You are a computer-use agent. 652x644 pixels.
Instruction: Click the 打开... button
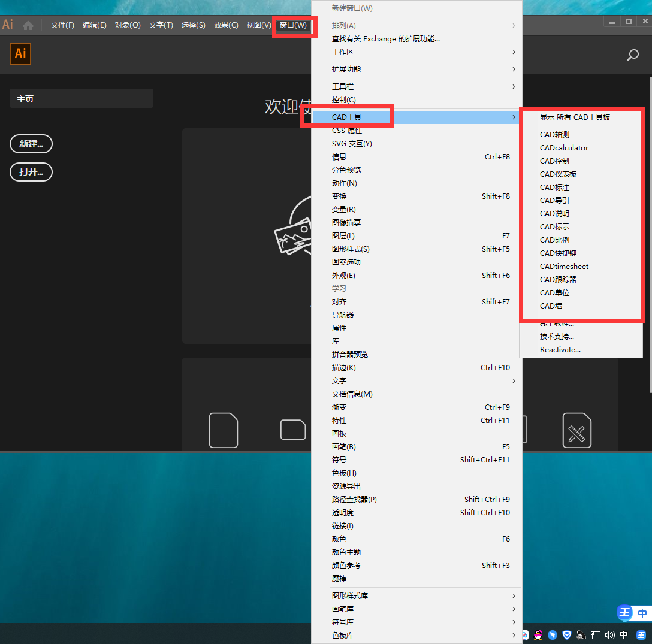point(31,172)
